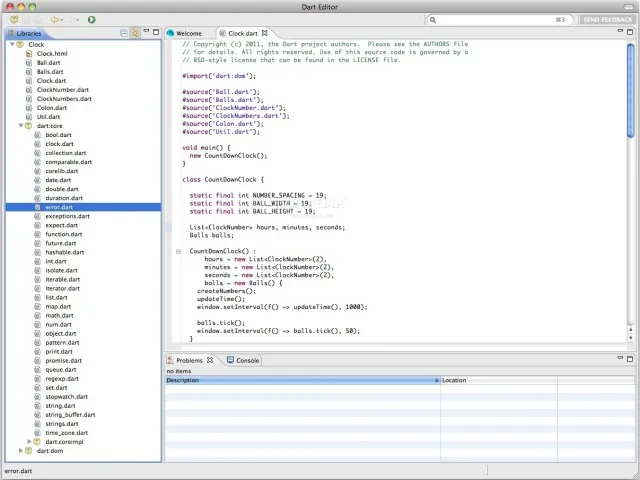Viewport: 640px width, 480px height.
Task: Maximize the Libraries panel
Action: pyautogui.click(x=156, y=32)
